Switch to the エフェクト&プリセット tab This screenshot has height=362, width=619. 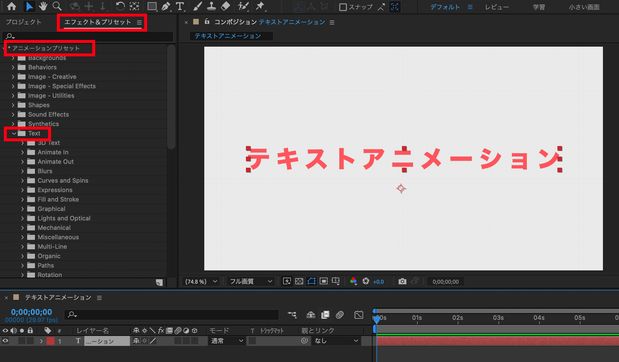[x=98, y=22]
